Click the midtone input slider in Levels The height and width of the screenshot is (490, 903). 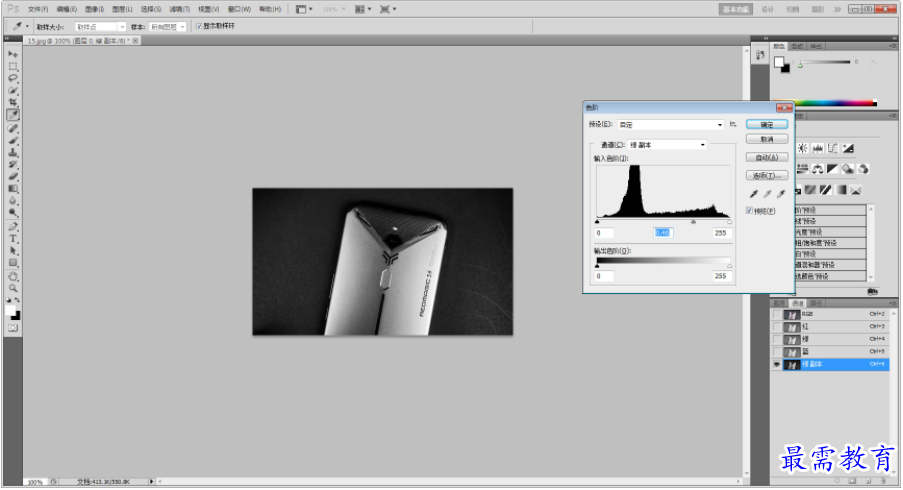[x=693, y=222]
